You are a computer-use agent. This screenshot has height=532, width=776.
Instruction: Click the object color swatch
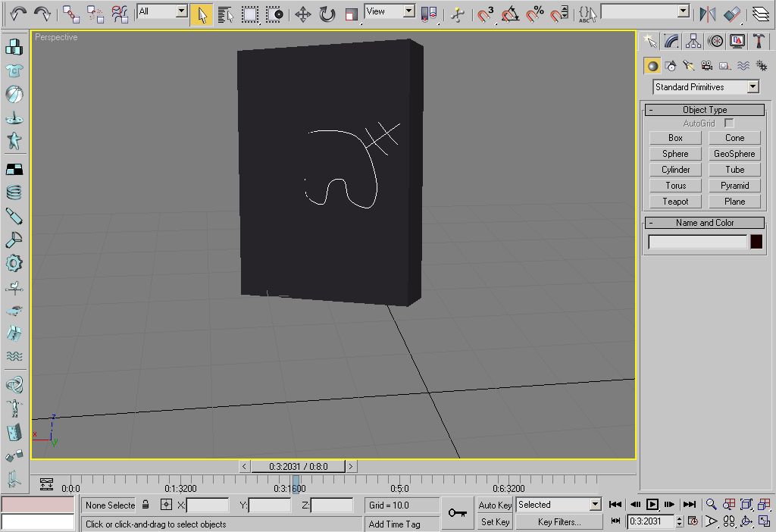coord(756,242)
